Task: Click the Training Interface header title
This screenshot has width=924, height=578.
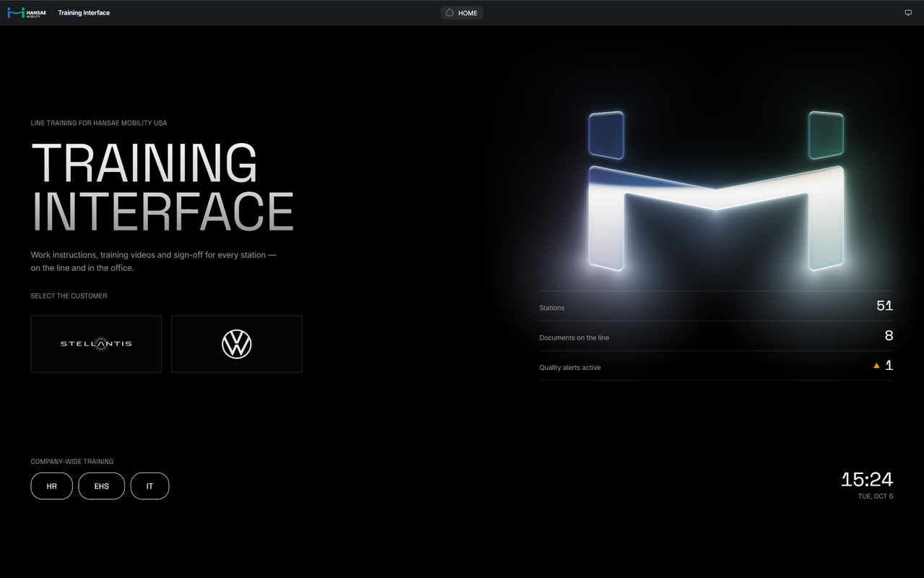Action: click(84, 13)
